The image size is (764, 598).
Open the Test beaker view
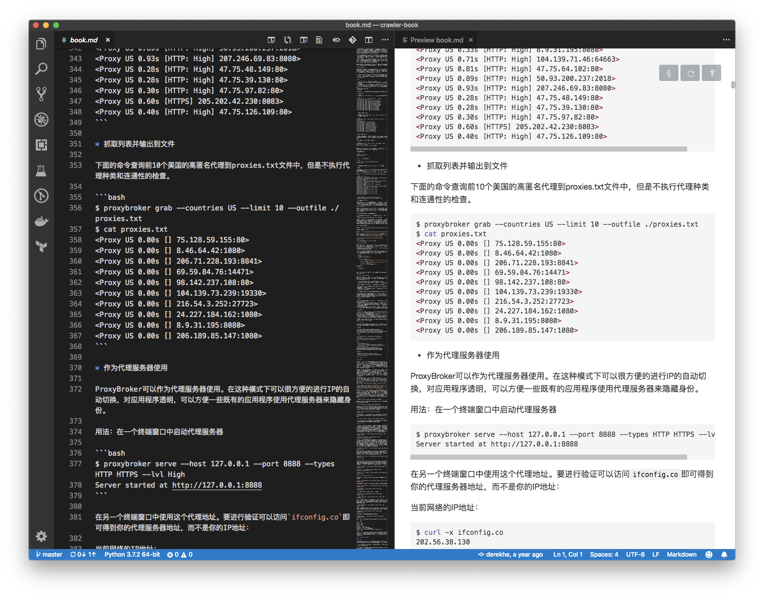(x=41, y=171)
